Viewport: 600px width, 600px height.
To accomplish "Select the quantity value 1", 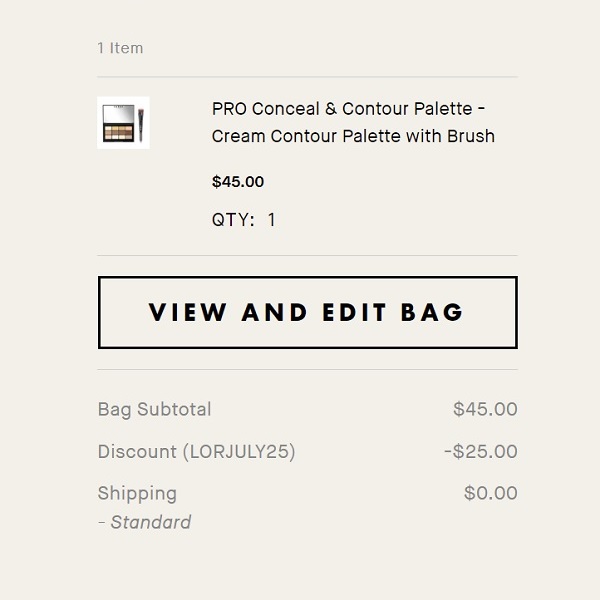I will point(271,220).
